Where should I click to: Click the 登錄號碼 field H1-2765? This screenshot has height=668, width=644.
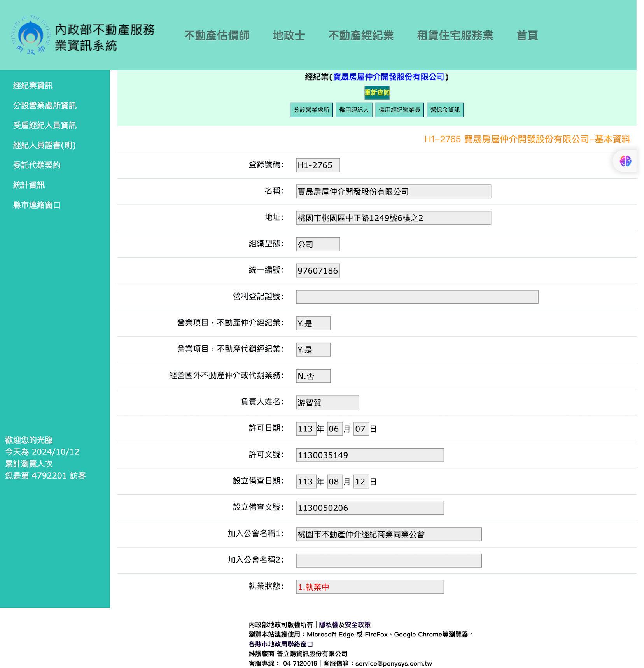tap(318, 165)
